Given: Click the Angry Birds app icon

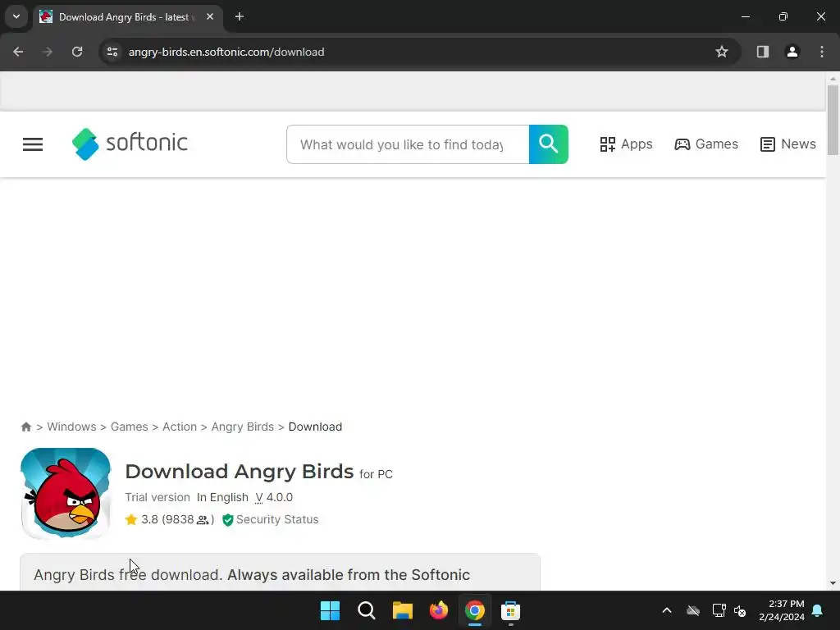Looking at the screenshot, I should point(66,493).
